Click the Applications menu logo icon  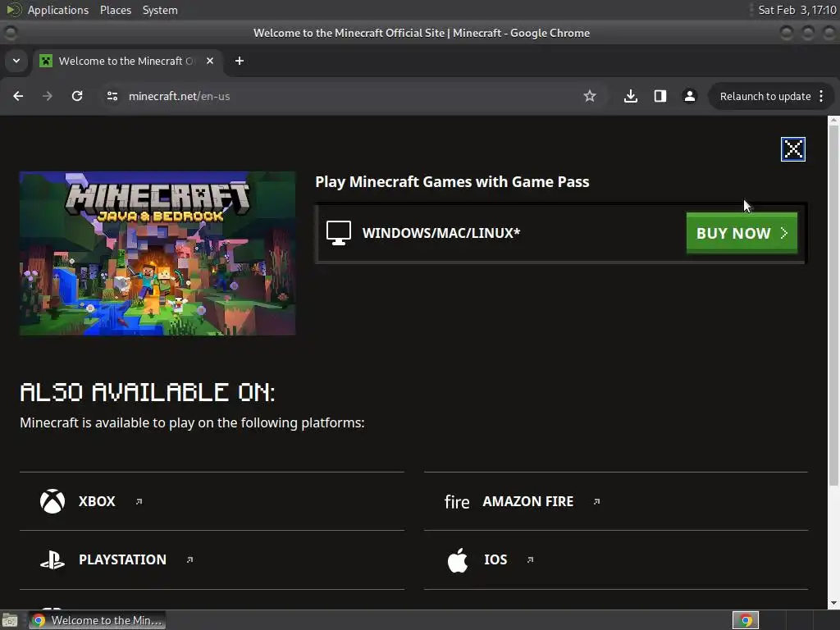point(14,10)
